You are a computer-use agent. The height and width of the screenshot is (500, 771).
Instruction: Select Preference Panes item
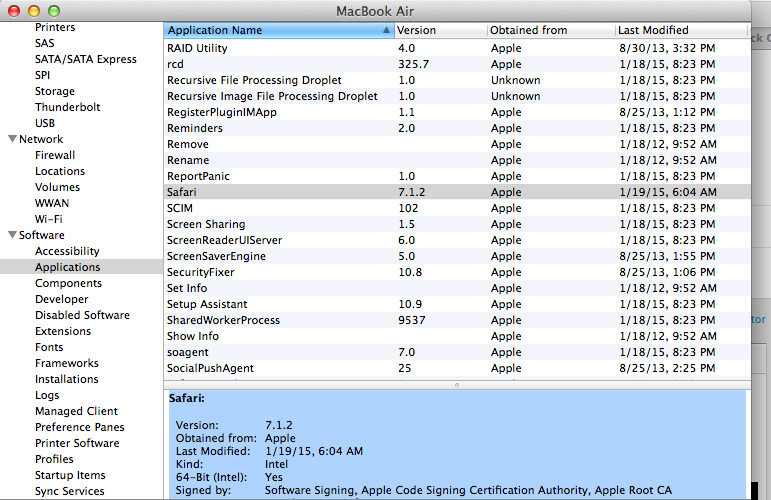pyautogui.click(x=80, y=427)
